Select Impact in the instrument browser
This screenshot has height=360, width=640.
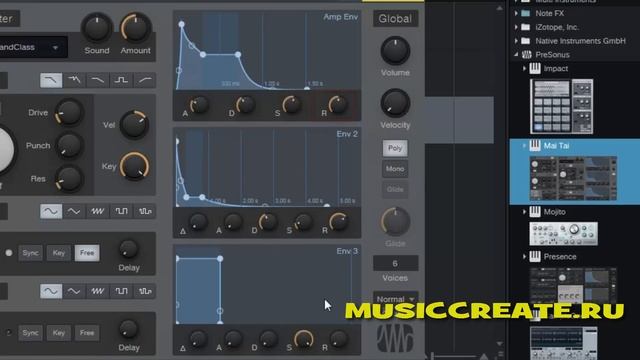(556, 68)
